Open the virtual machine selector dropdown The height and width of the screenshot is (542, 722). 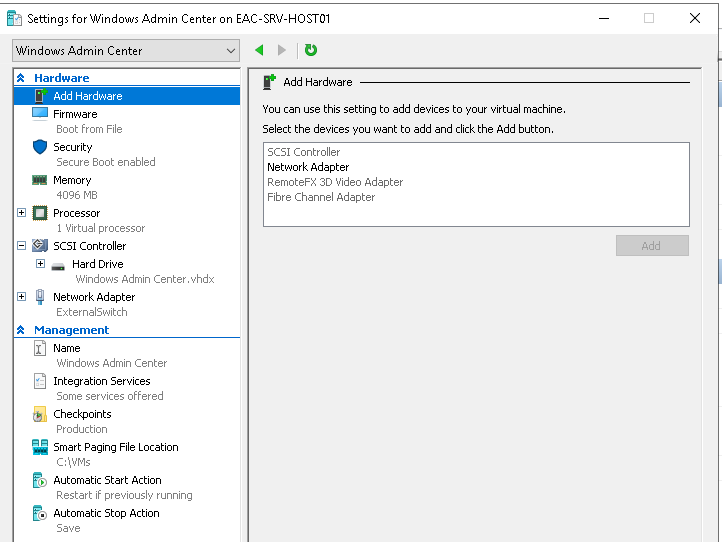coord(126,51)
